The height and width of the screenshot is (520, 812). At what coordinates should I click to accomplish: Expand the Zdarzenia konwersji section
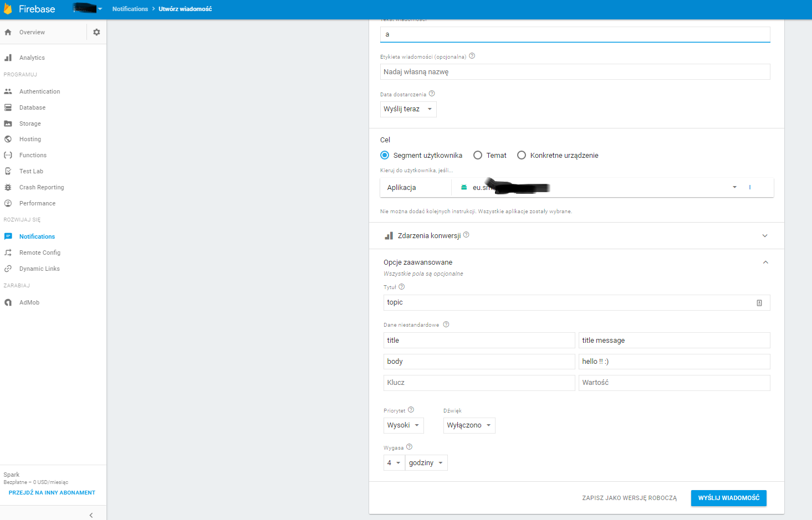765,236
